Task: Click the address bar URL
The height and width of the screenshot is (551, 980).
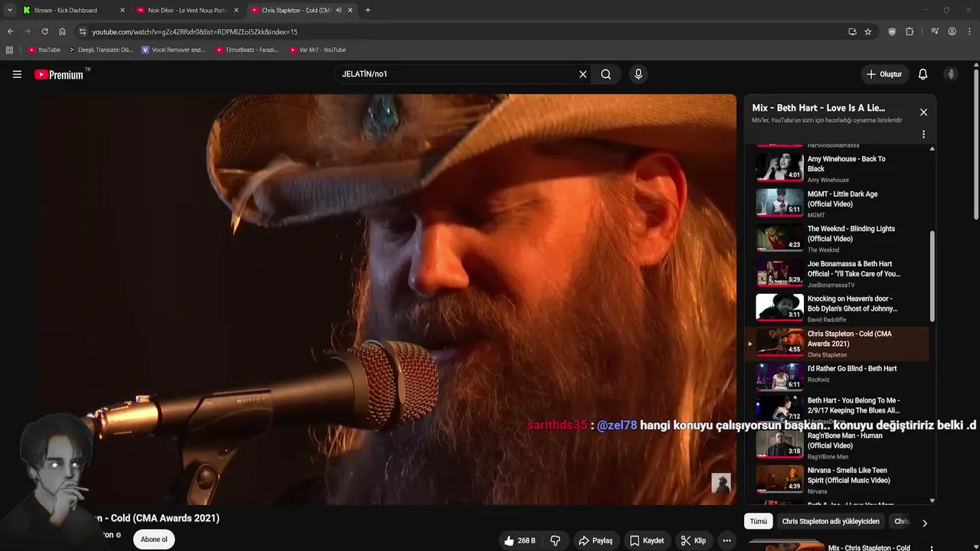Action: pos(194,31)
